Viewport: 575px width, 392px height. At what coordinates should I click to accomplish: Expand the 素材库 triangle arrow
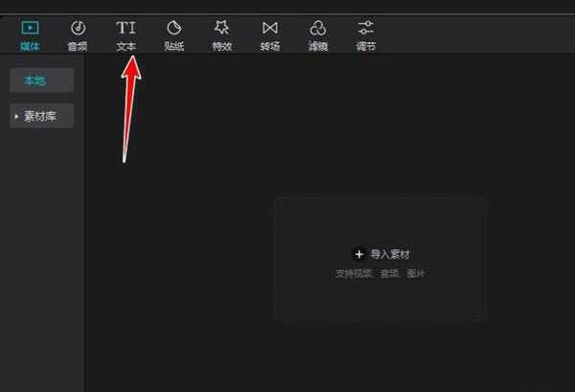coord(16,116)
